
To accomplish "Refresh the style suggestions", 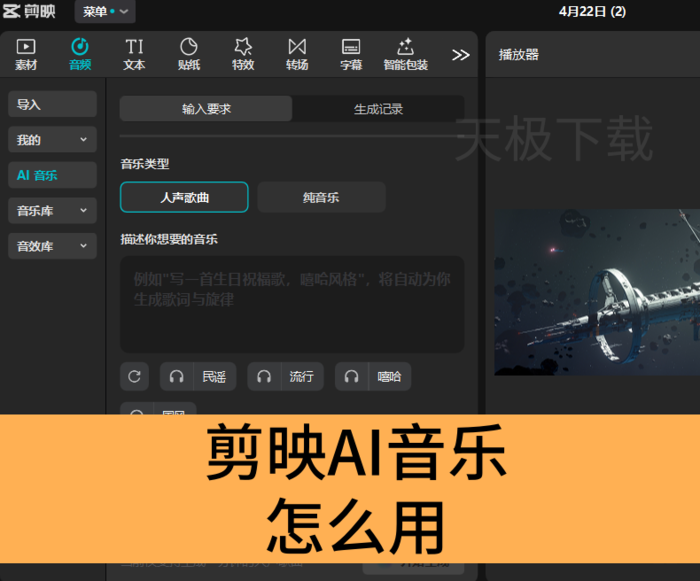I will click(134, 376).
